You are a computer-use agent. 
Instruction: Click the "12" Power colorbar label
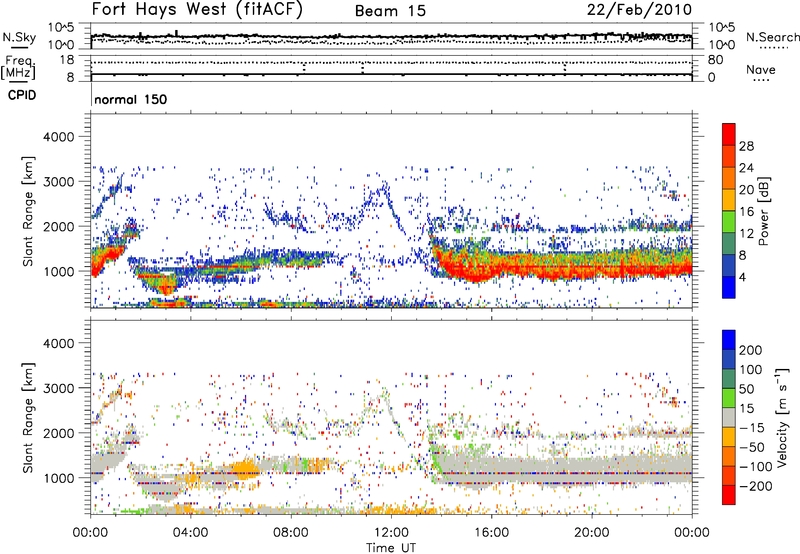tap(746, 234)
